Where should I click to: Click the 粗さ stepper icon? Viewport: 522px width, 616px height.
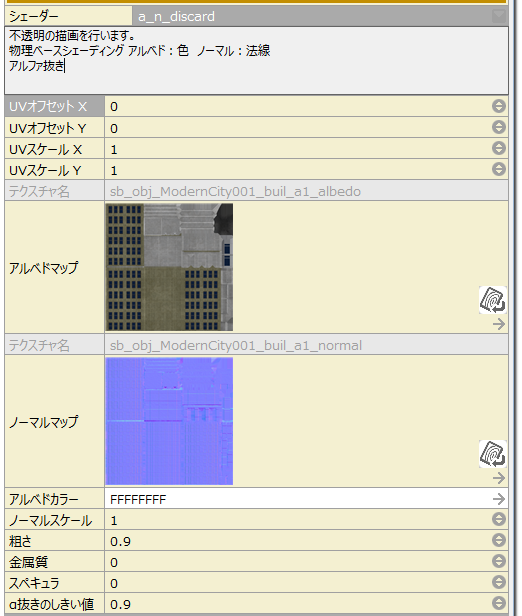coord(499,540)
